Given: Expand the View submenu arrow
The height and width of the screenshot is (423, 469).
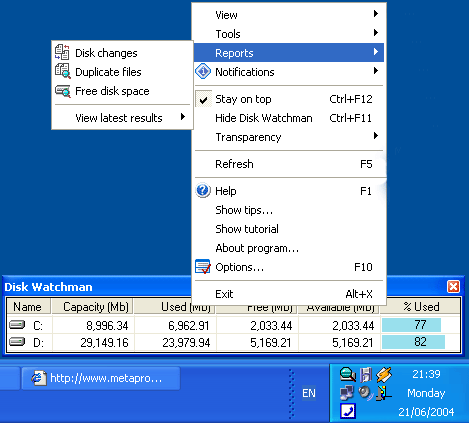Looking at the screenshot, I should [376, 14].
